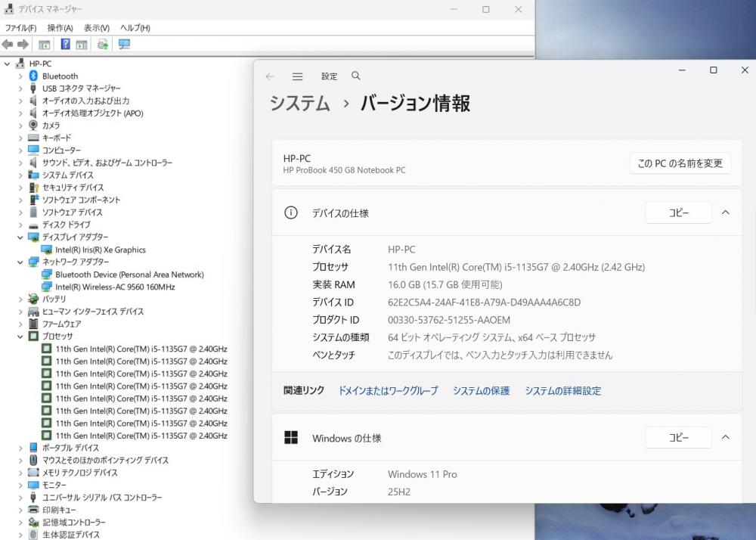Click システム in the breadcrumb heading
This screenshot has width=756, height=540.
(300, 104)
